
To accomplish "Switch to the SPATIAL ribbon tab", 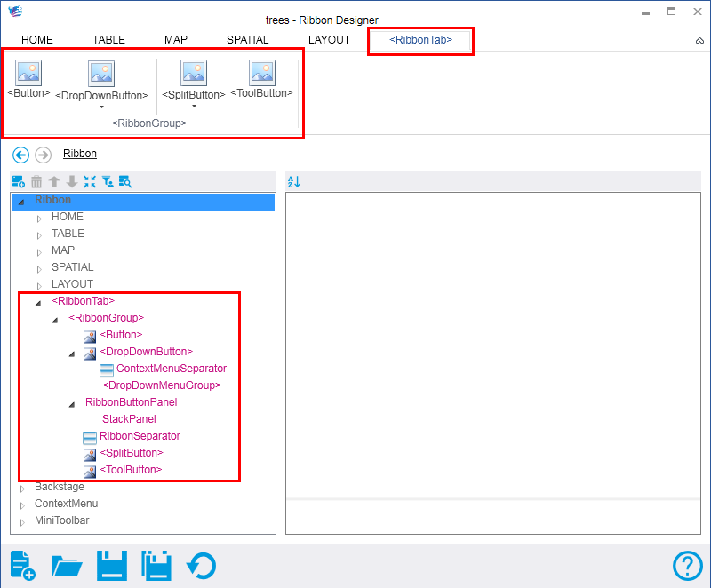I will point(248,40).
